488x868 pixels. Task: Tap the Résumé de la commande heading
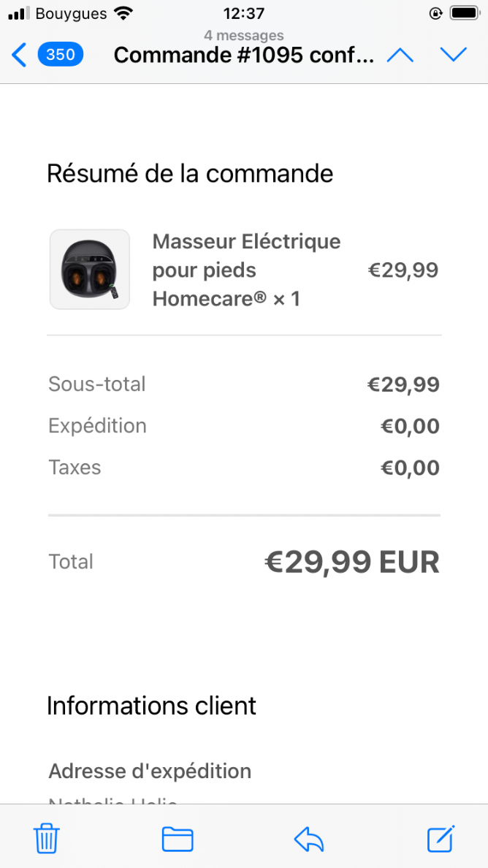tap(190, 173)
